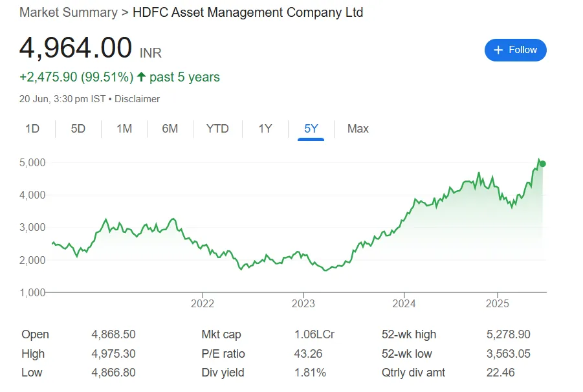Click the Mkt cap label
583x392 pixels.
tap(221, 334)
